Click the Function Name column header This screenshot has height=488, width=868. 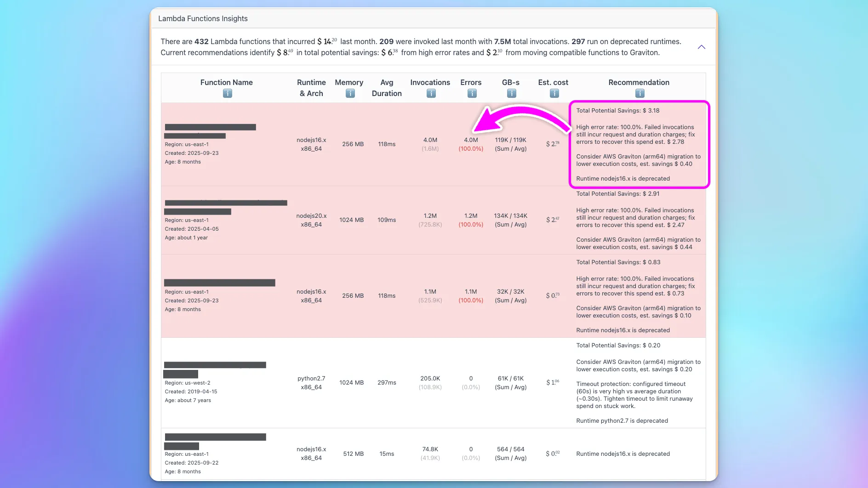pyautogui.click(x=226, y=82)
